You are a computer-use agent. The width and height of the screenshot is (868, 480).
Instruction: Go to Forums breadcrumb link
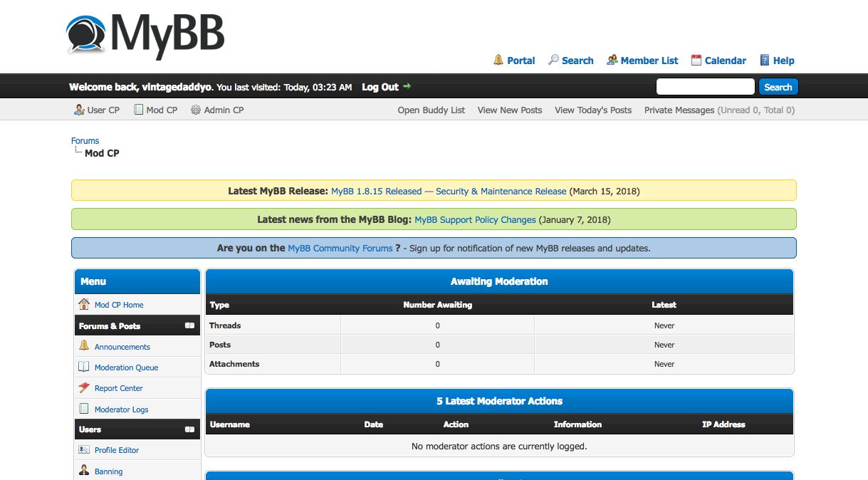tap(85, 140)
